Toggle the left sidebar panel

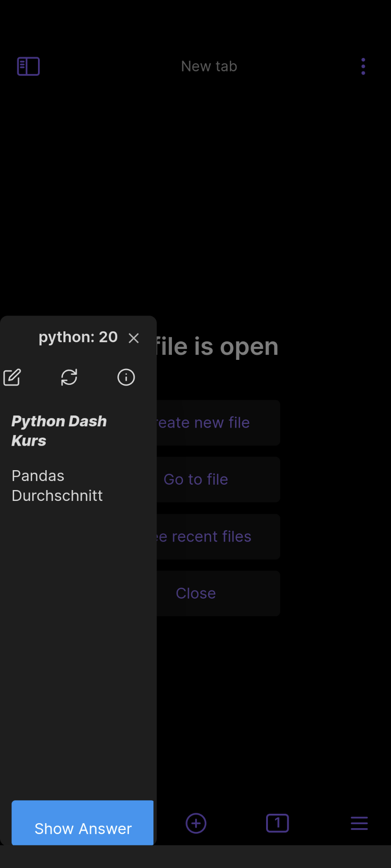28,66
